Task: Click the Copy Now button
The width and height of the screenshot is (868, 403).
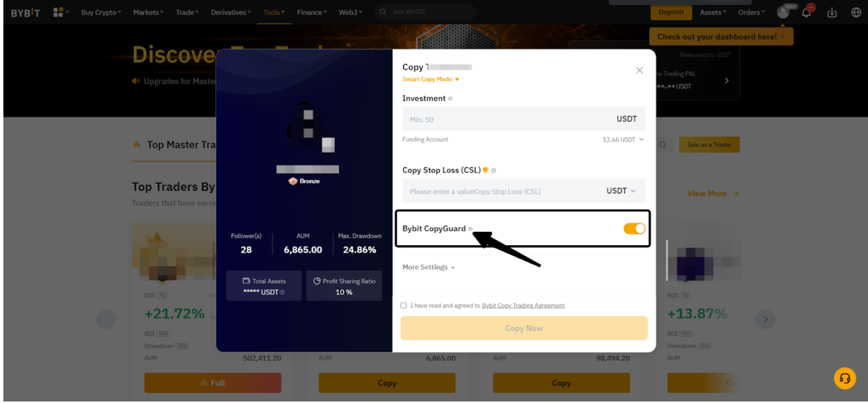Action: (524, 328)
